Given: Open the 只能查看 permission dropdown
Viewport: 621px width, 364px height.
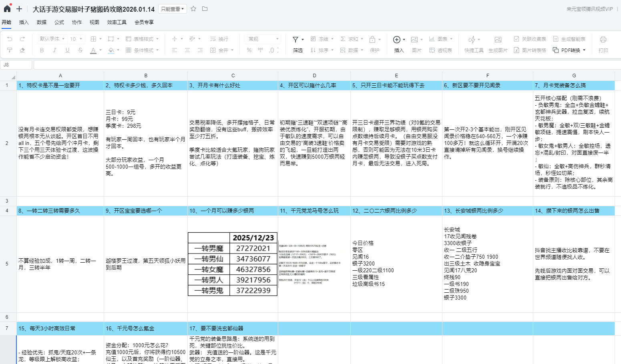Looking at the screenshot, I should [x=172, y=9].
